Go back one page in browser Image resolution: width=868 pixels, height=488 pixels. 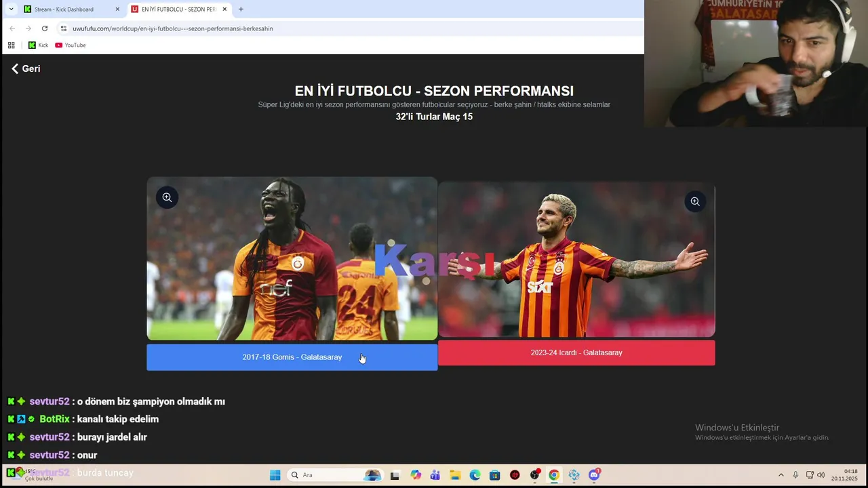tap(12, 28)
